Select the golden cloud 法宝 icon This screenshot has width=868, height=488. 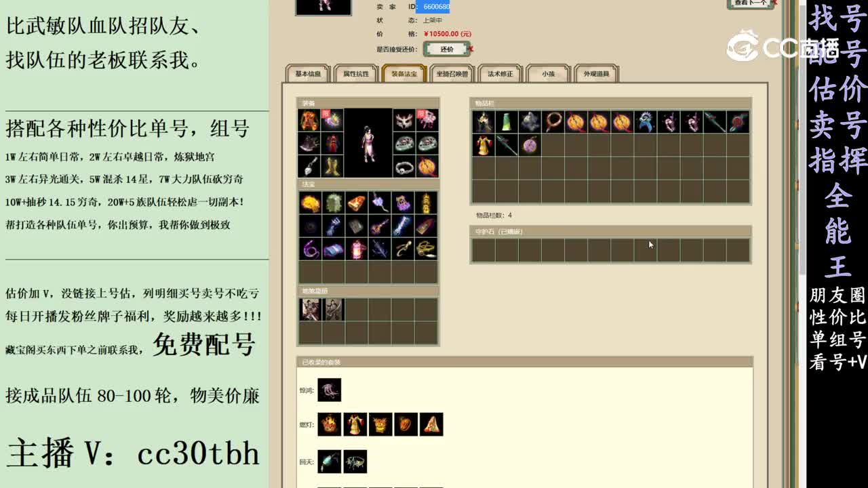[311, 202]
